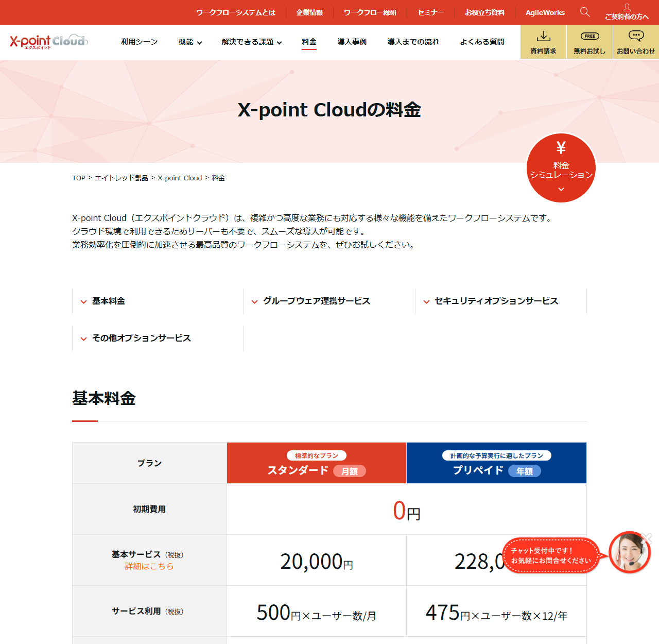This screenshot has height=644, width=659.
Task: Expand the 機能 dropdown menu
Action: pos(190,42)
